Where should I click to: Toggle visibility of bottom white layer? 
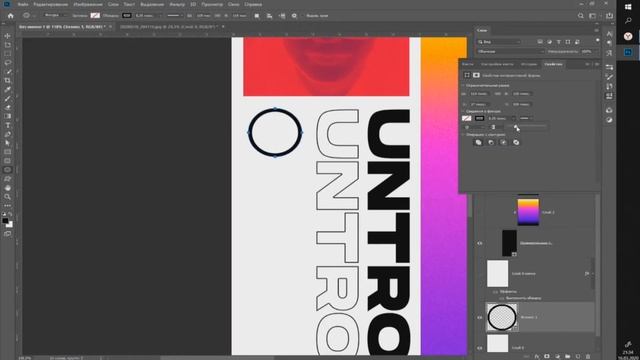click(480, 348)
